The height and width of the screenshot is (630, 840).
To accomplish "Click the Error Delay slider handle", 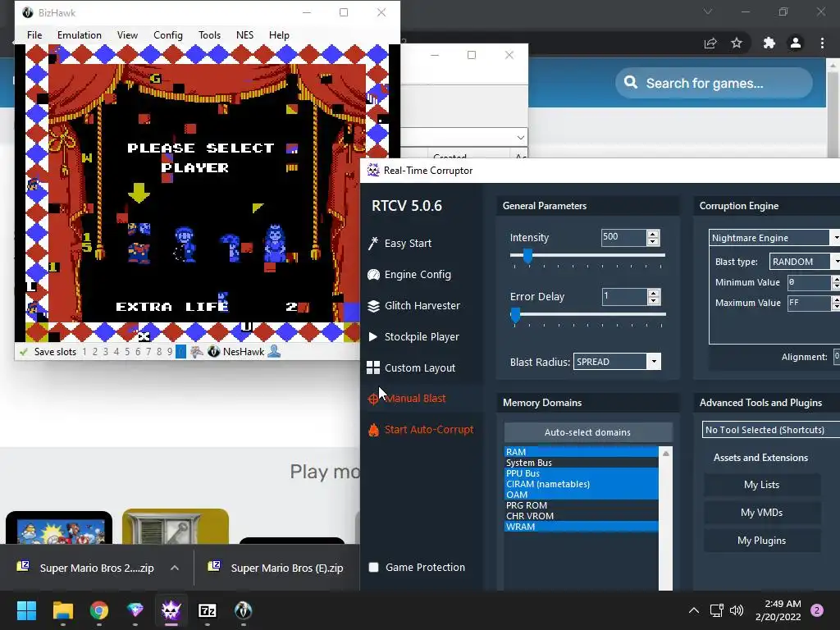I will pyautogui.click(x=515, y=315).
